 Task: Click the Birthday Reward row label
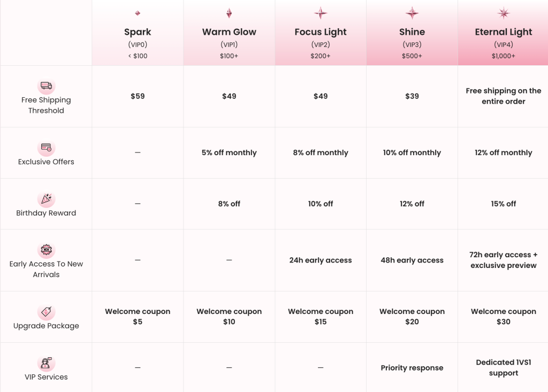click(46, 213)
